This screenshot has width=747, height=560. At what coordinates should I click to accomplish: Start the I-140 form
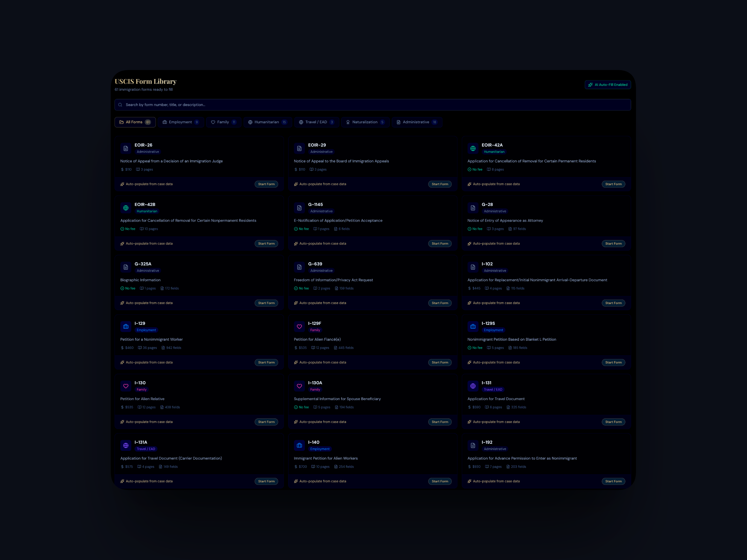440,481
